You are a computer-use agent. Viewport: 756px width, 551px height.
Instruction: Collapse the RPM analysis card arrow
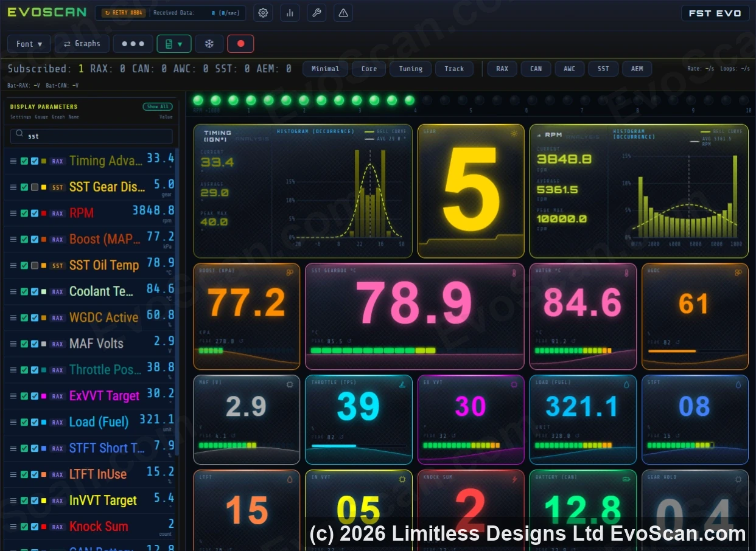(x=539, y=134)
